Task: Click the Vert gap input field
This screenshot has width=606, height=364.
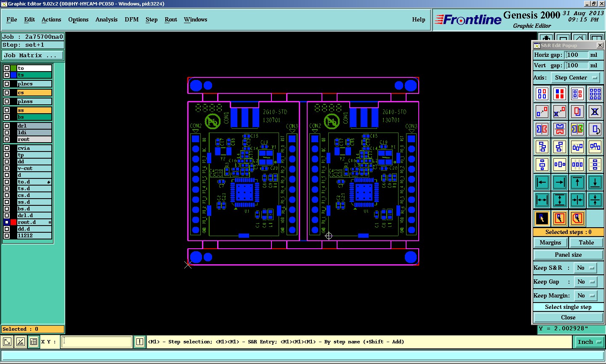Action: point(576,65)
